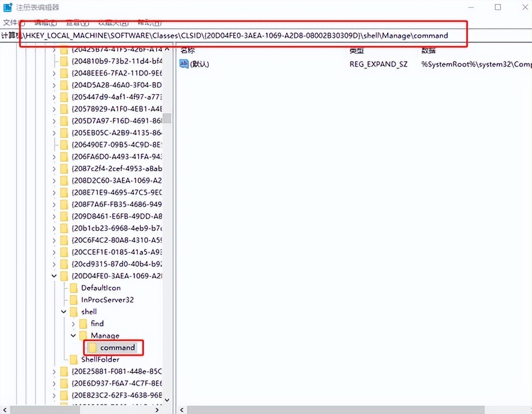Expand the {20E25881-F081-448e-85C key
Viewport: 532px width, 414px height.
coord(54,371)
